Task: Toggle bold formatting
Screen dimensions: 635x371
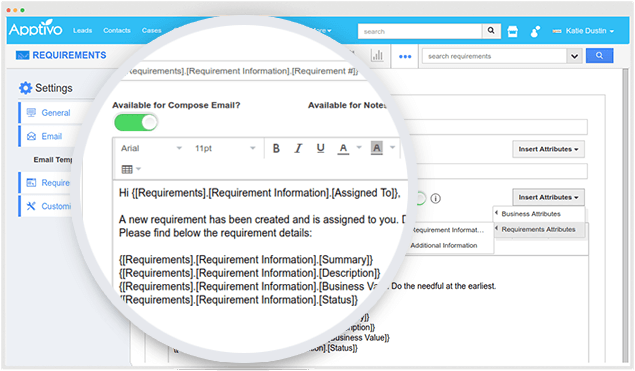Action: [x=276, y=149]
